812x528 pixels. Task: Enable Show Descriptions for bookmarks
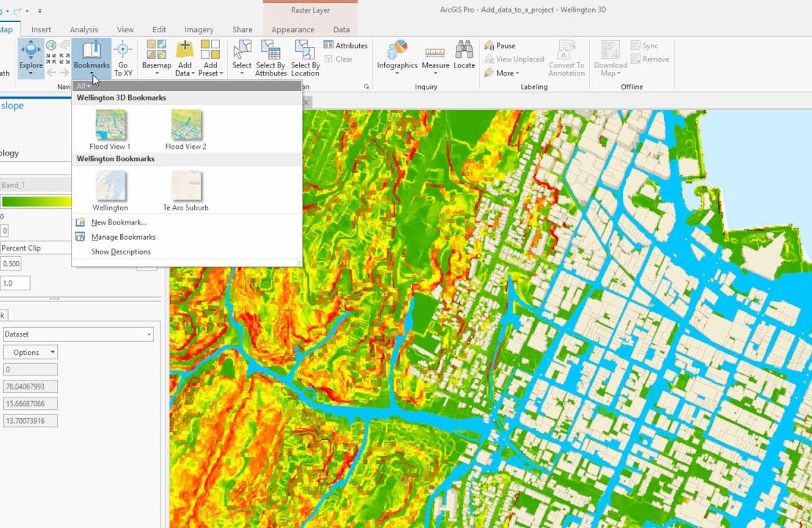(x=120, y=252)
